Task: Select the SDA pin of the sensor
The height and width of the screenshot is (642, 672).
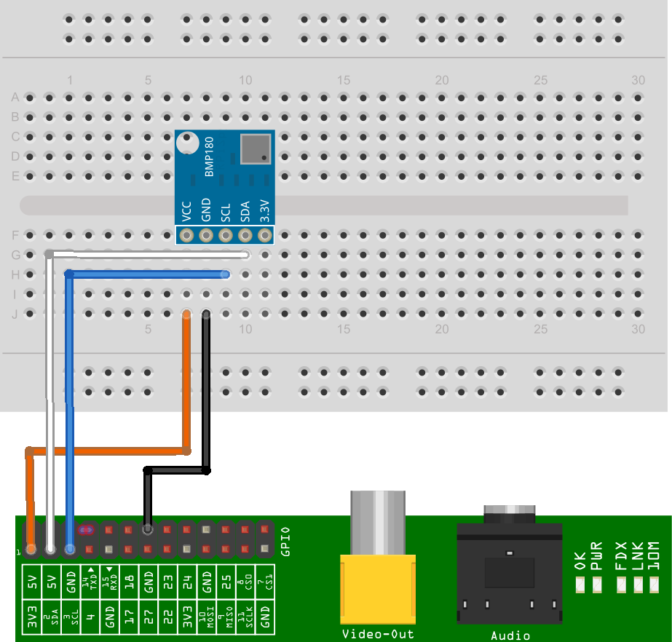Action: coord(245,234)
